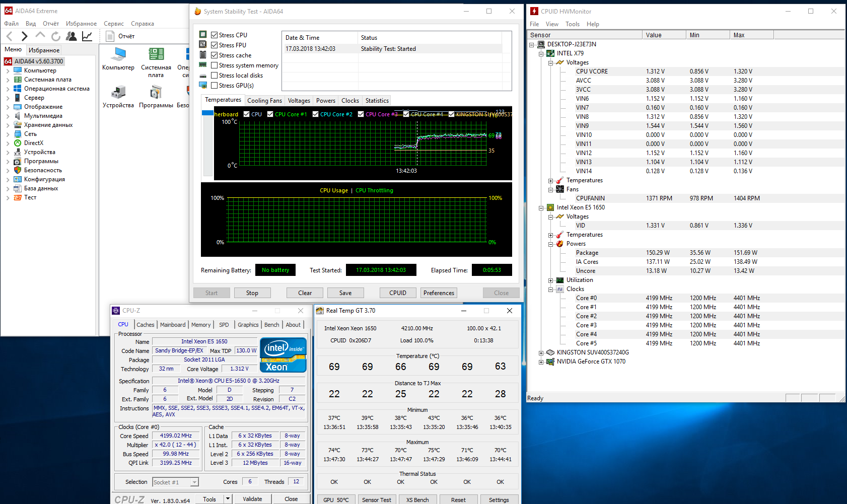Screen dimensions: 847x504
Task: Open the large Программы icon in AIDA64 pane
Action: point(156,92)
